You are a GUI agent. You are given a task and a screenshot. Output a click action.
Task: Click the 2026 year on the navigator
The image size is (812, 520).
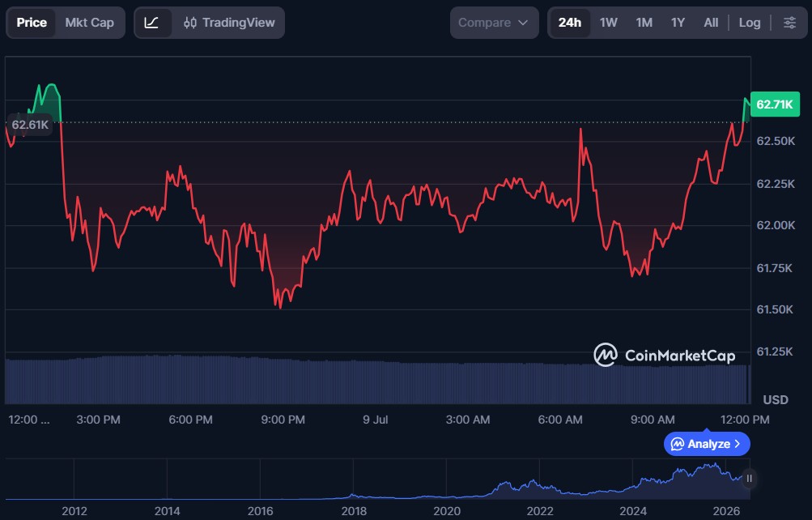(x=726, y=511)
